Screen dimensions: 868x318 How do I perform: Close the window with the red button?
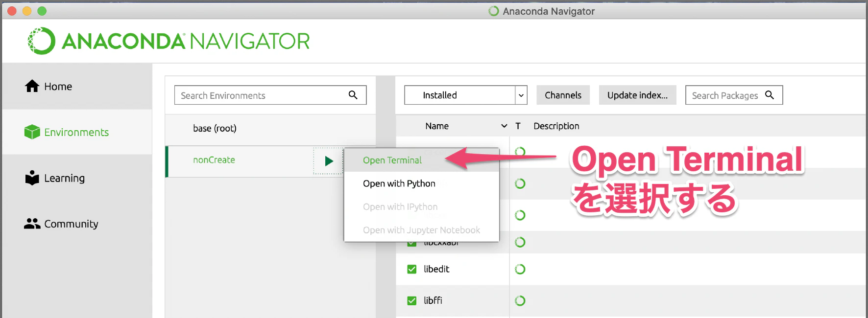[x=12, y=11]
